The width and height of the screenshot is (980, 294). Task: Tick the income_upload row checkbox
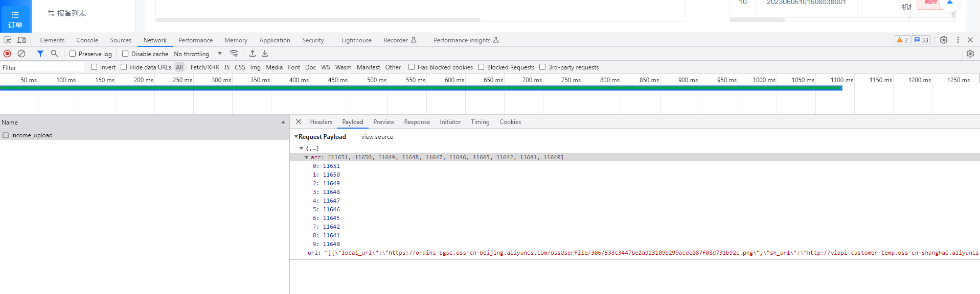[6, 135]
